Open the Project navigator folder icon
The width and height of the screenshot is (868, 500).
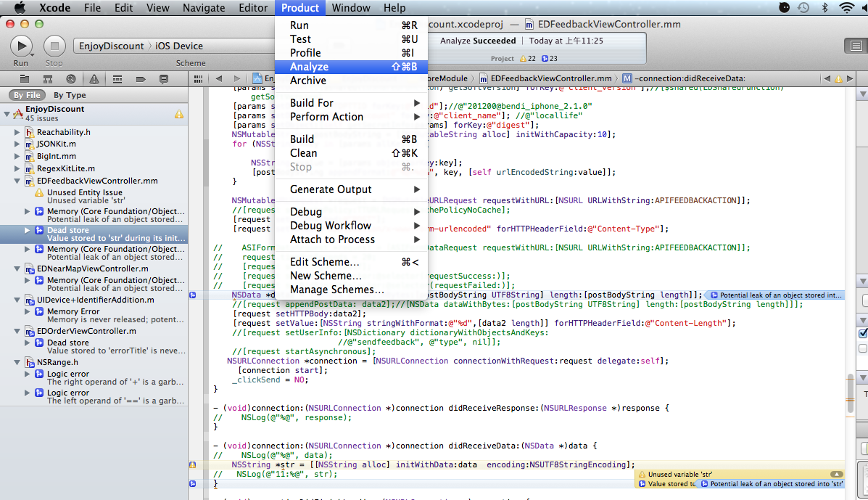coord(25,78)
